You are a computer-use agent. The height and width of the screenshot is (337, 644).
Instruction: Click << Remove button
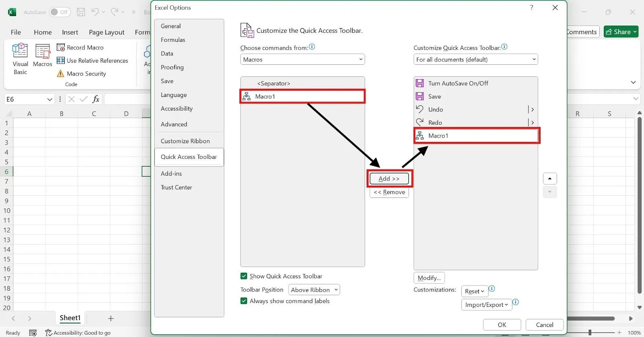[x=389, y=192]
